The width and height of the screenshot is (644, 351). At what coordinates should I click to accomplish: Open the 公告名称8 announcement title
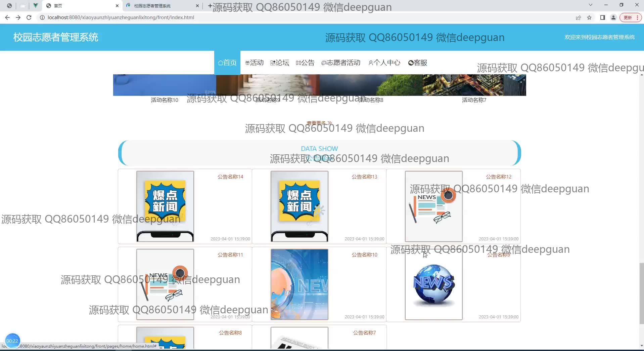point(230,333)
